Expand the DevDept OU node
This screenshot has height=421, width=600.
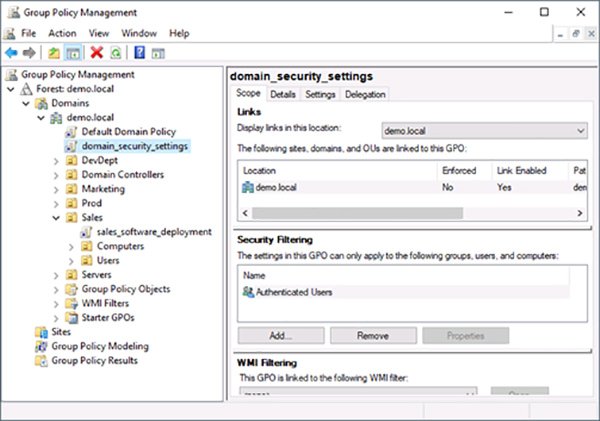[57, 160]
